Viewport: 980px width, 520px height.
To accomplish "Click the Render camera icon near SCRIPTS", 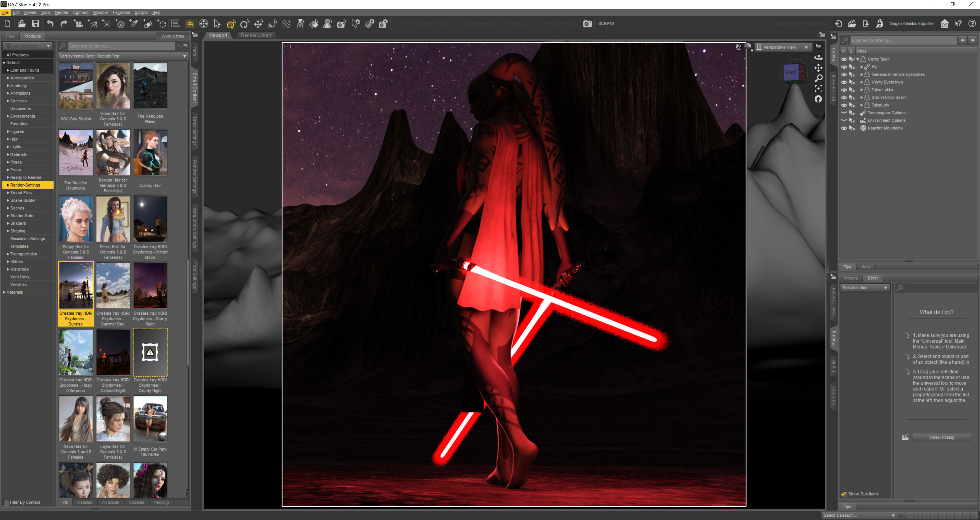I will [x=587, y=23].
